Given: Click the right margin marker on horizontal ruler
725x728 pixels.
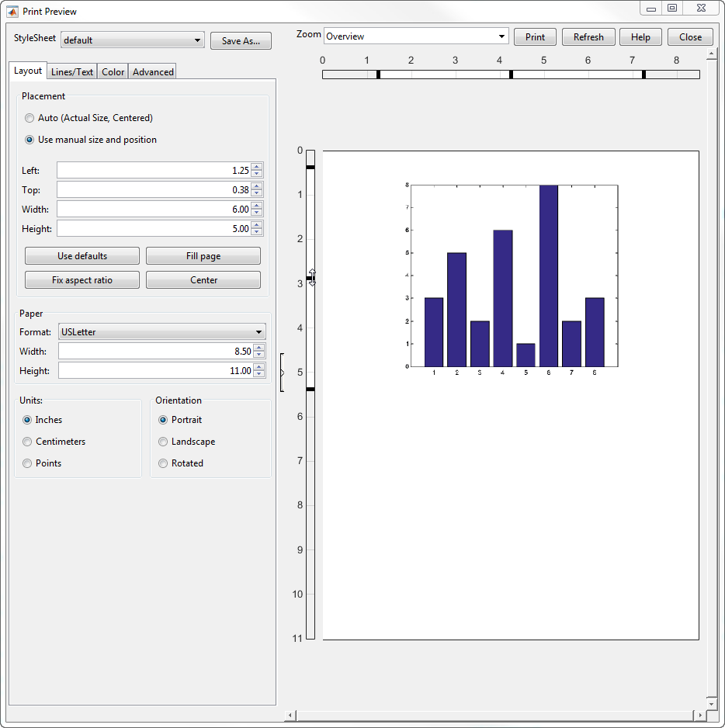Looking at the screenshot, I should tap(643, 75).
